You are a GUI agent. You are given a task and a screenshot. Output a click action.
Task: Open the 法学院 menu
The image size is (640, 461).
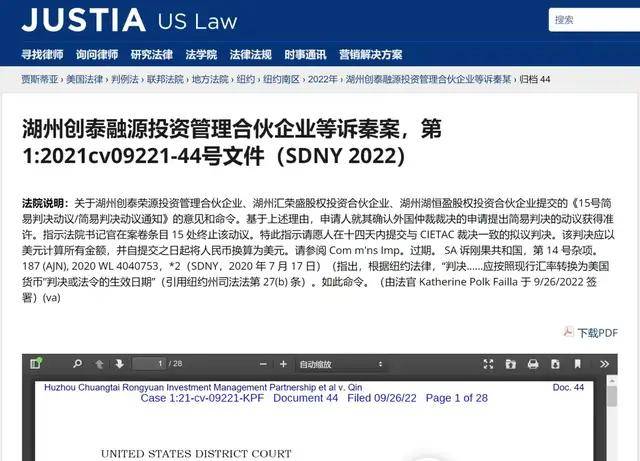tap(201, 54)
